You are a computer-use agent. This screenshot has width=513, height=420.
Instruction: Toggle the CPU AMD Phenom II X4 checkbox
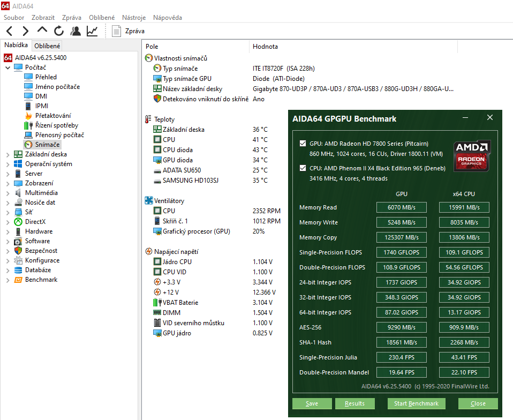tap(303, 168)
